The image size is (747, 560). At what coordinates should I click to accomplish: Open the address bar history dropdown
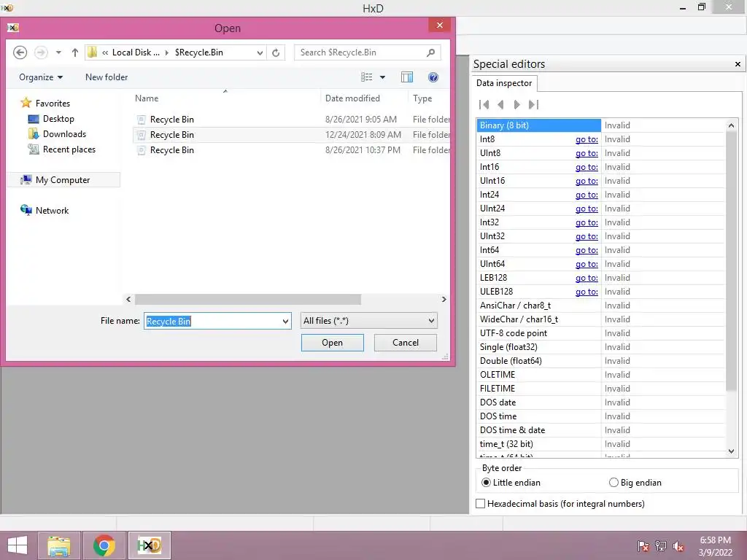[x=260, y=52]
